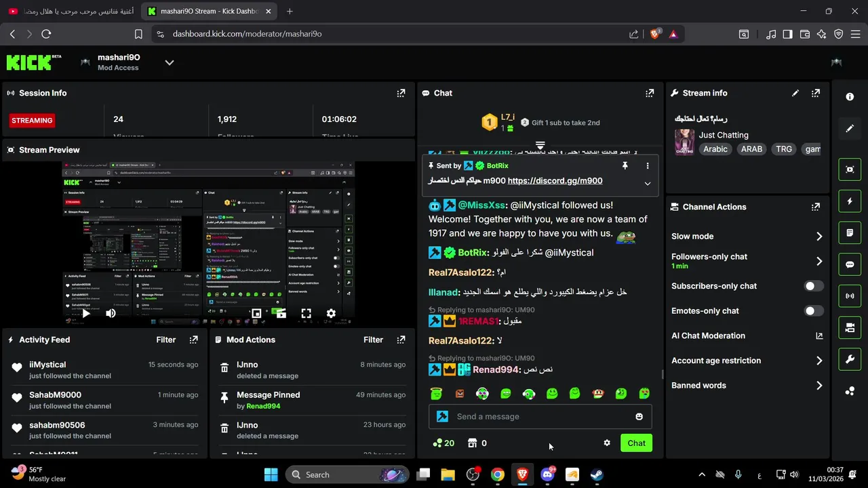868x488 pixels.
Task: Toggle Subscribers-only chat switch
Action: coord(814,286)
